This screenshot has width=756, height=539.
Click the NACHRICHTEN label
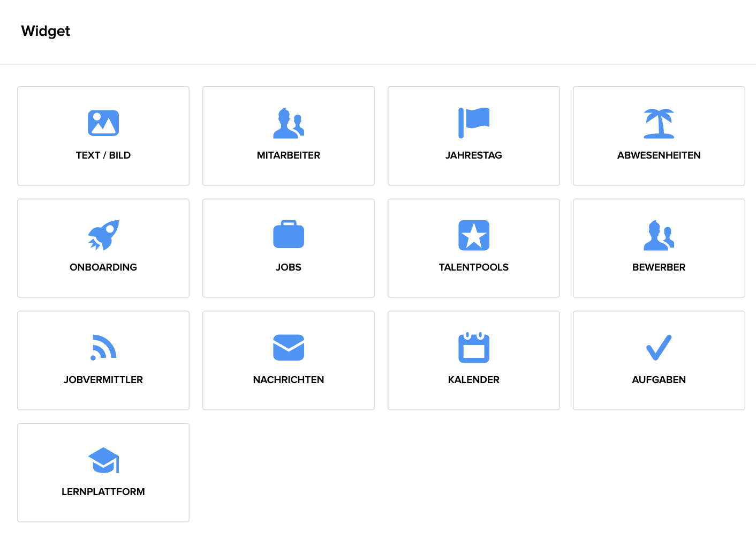point(289,380)
